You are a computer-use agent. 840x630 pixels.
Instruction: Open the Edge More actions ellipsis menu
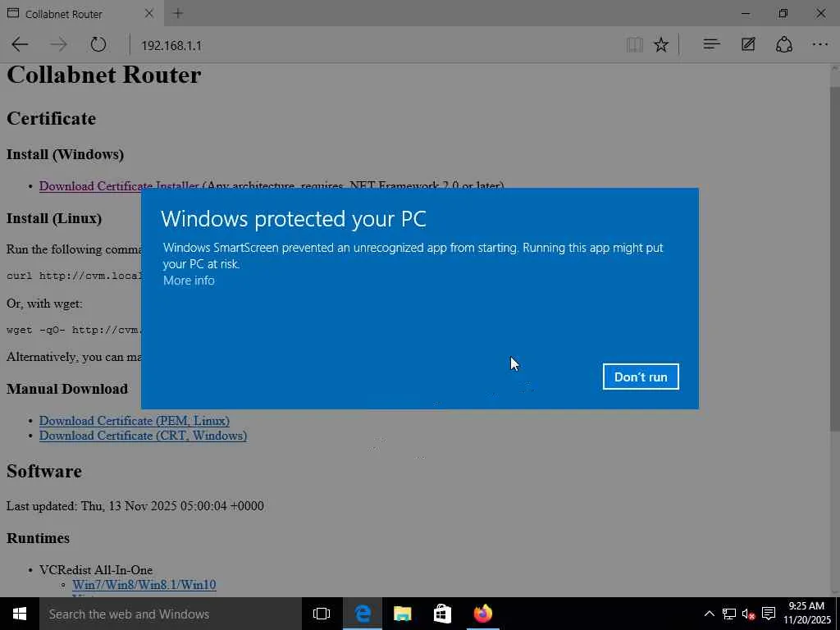820,44
